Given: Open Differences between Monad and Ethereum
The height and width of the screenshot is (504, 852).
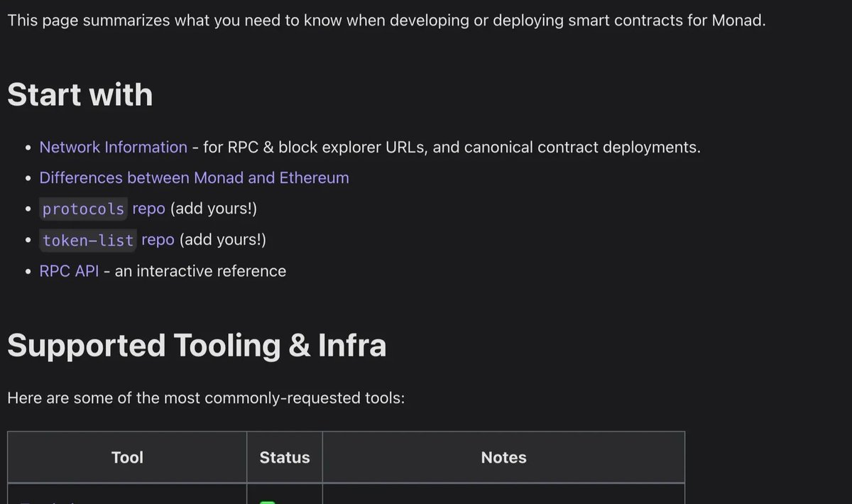Looking at the screenshot, I should [x=194, y=178].
